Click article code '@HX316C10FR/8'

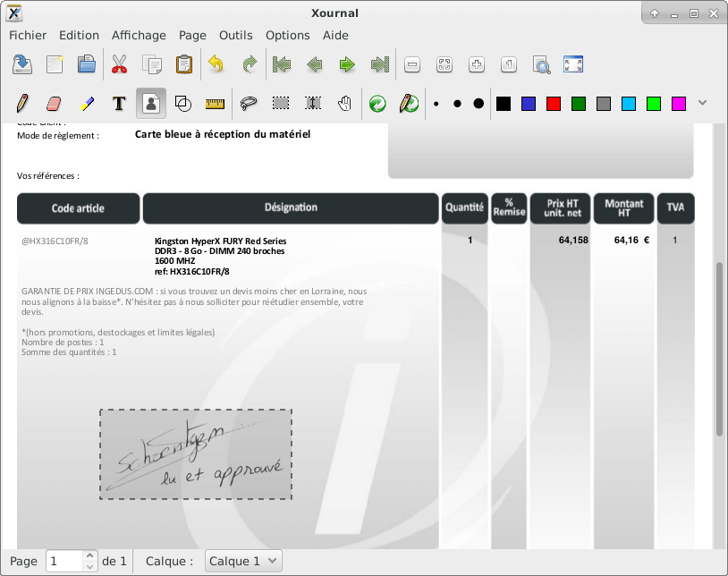click(55, 241)
